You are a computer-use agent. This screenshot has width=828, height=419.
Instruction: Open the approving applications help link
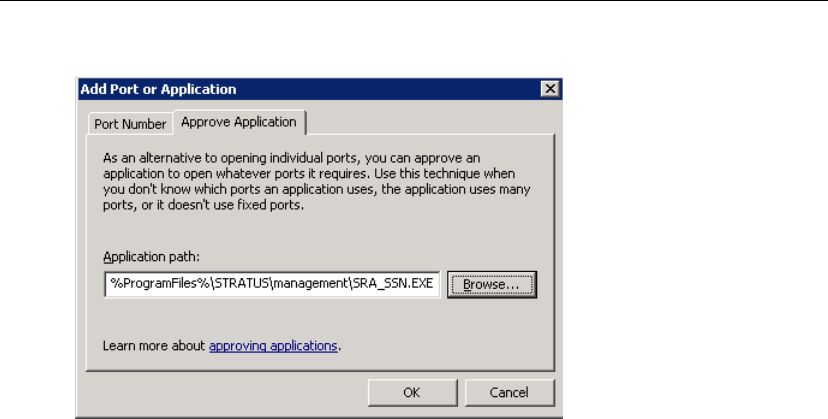pos(273,346)
